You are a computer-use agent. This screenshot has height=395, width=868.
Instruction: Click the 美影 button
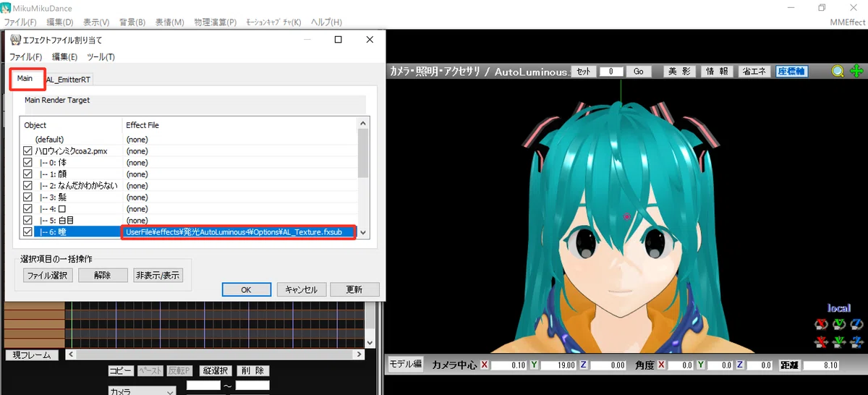[x=679, y=72]
